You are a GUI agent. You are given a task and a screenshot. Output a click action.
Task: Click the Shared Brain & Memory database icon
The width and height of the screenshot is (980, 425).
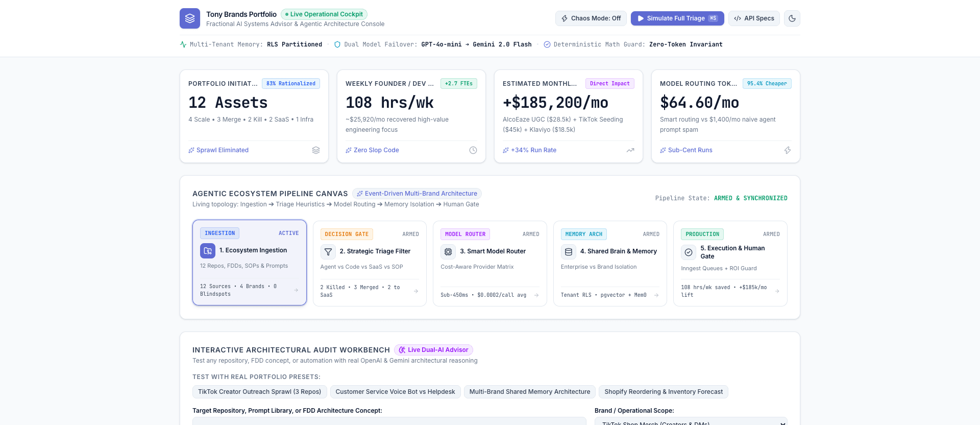(569, 252)
